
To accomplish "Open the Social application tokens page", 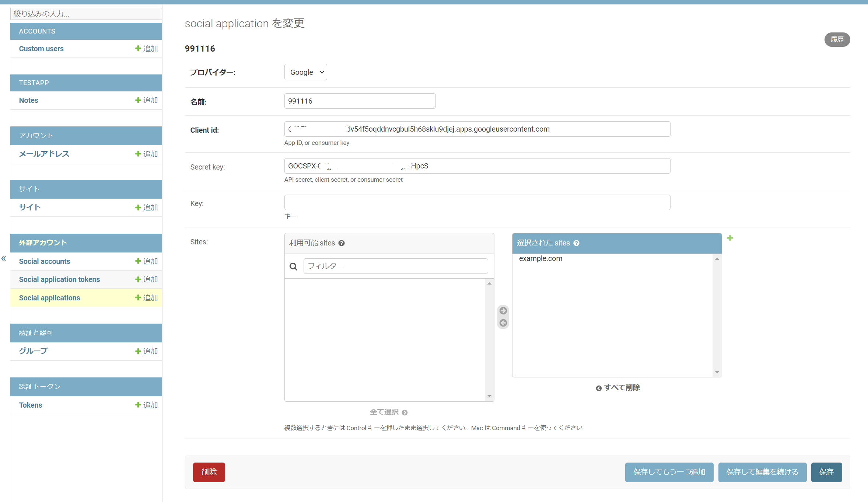I will point(59,279).
